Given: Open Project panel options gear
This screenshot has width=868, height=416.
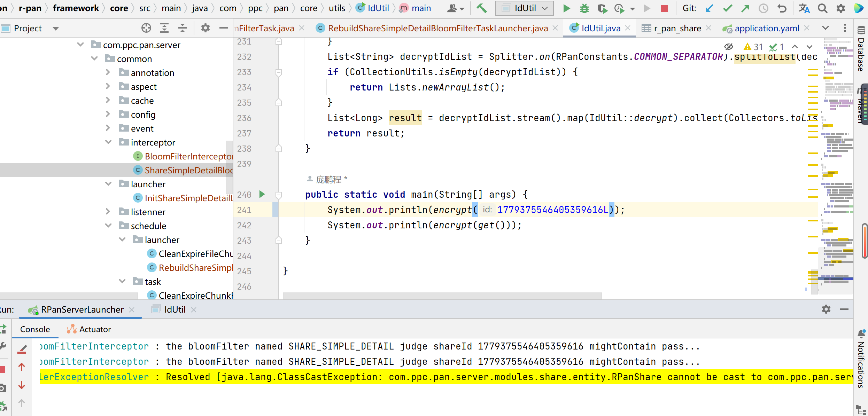Looking at the screenshot, I should coord(205,28).
